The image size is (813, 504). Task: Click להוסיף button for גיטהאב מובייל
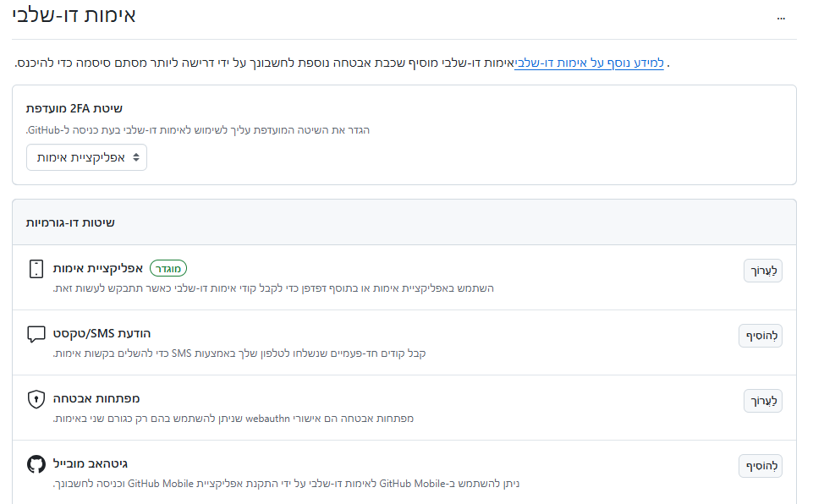pos(761,466)
